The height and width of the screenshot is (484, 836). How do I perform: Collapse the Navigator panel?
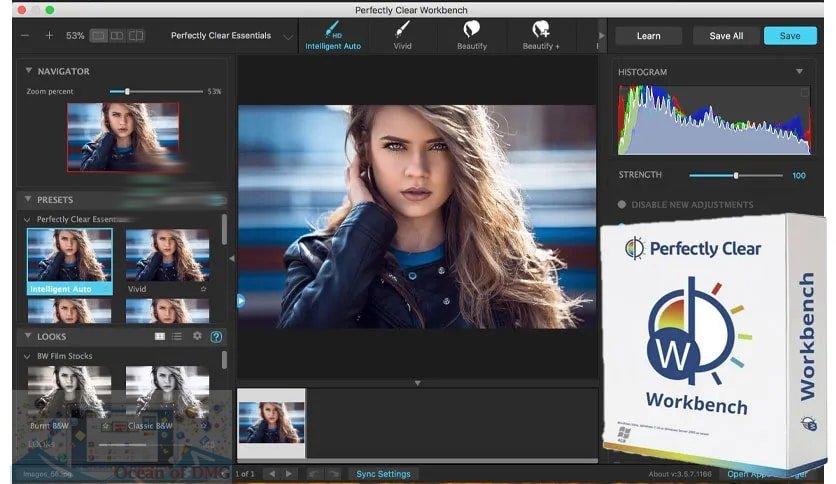27,72
